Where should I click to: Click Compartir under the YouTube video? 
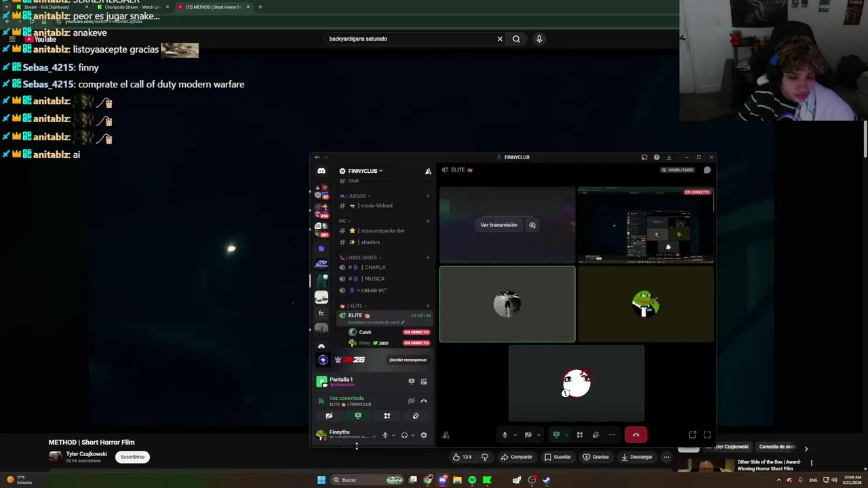point(517,457)
